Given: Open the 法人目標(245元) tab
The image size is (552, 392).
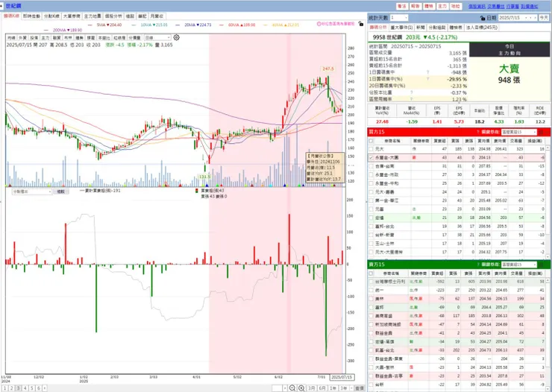Looking at the screenshot, I should coord(482,28).
